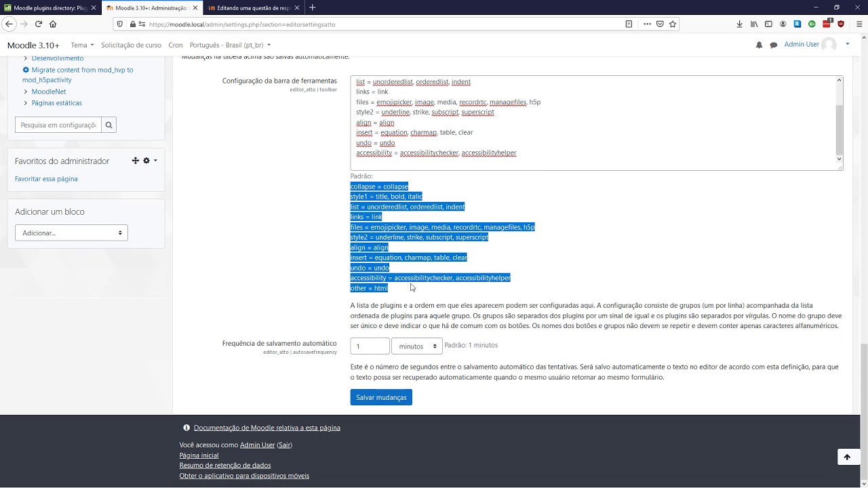Select the Moodle 3.10+ Administração tab
This screenshot has height=488, width=868.
click(x=152, y=8)
